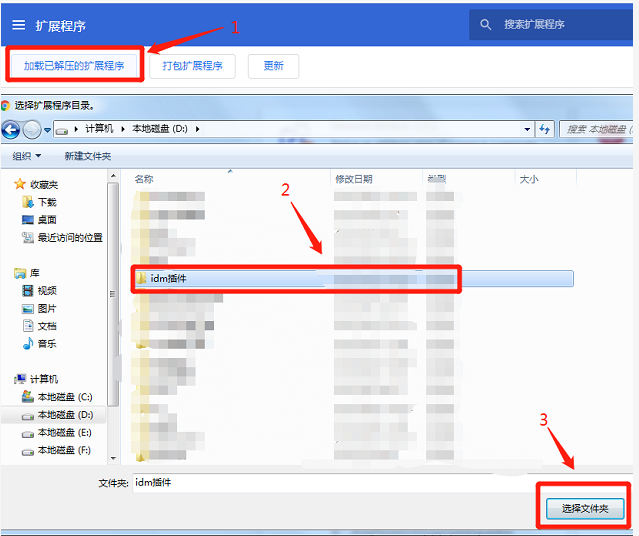The image size is (639, 536).
Task: Click the C: drive Windows icon
Action: click(x=28, y=396)
